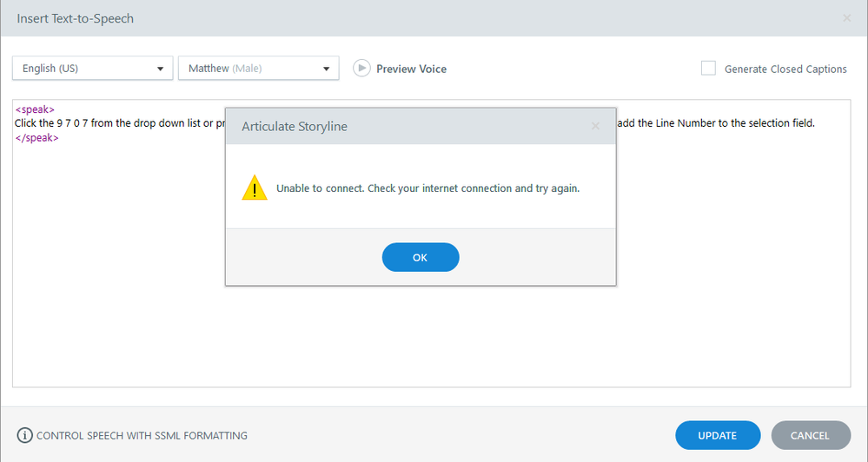Click the 'Unable to connect' message text
868x462 pixels.
tap(427, 188)
